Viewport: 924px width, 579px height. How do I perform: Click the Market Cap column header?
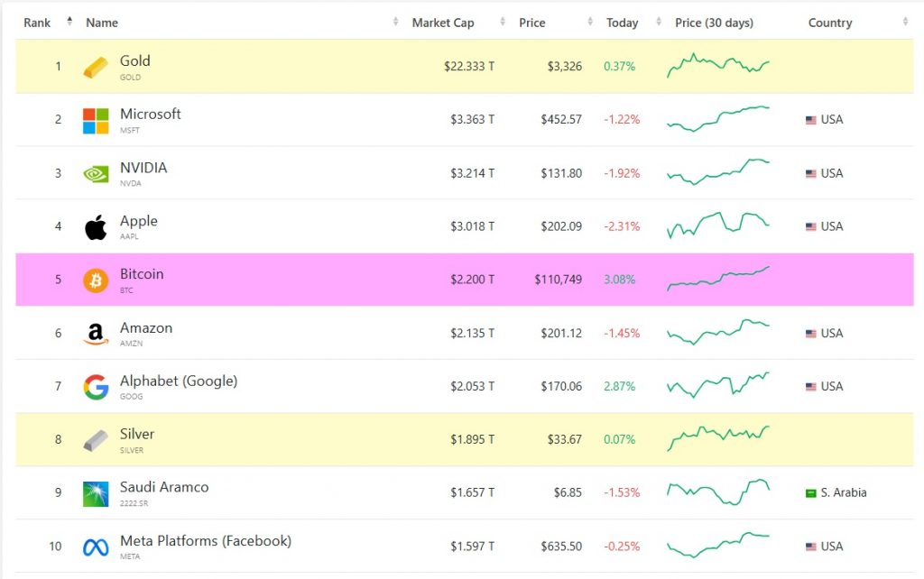point(443,23)
